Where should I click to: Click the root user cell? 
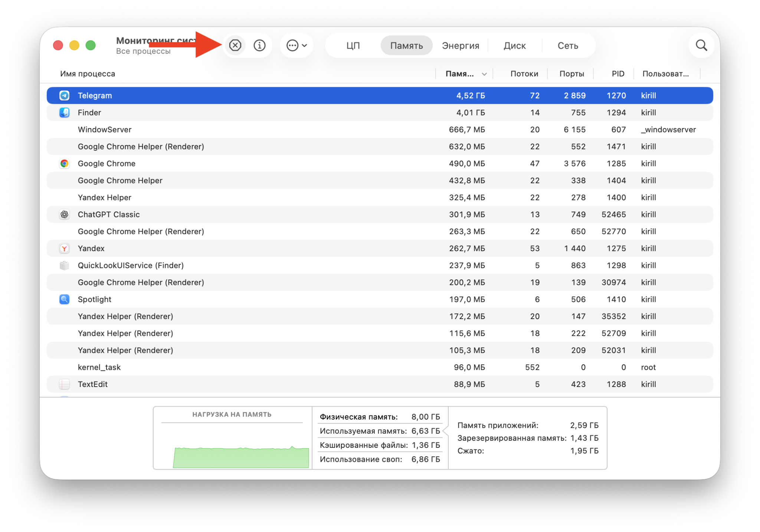click(648, 367)
